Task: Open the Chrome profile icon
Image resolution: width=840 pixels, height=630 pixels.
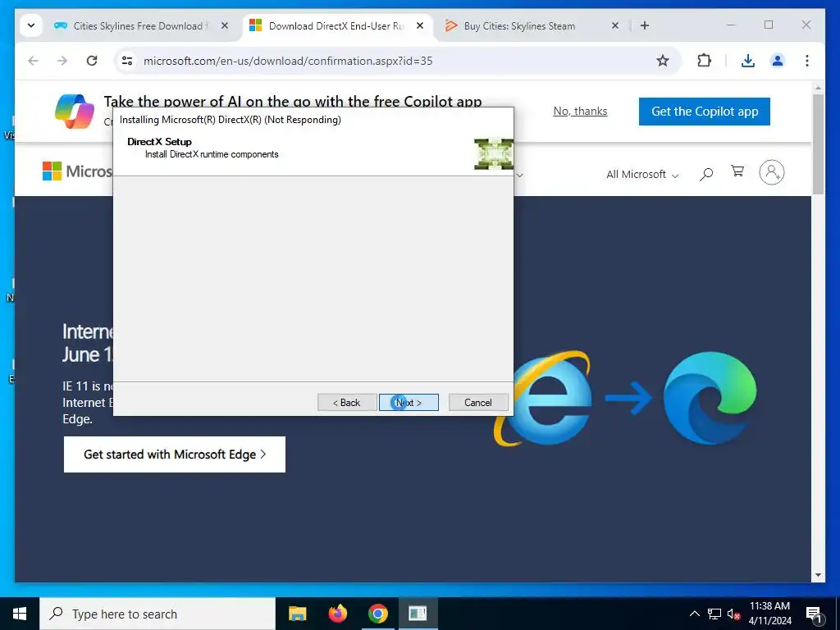Action: (778, 61)
